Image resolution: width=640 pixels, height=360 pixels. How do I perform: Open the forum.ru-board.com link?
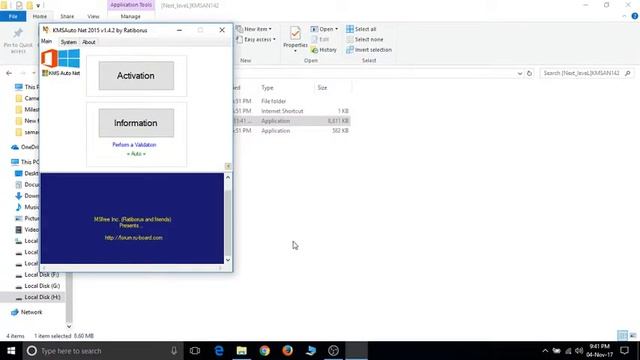133,238
